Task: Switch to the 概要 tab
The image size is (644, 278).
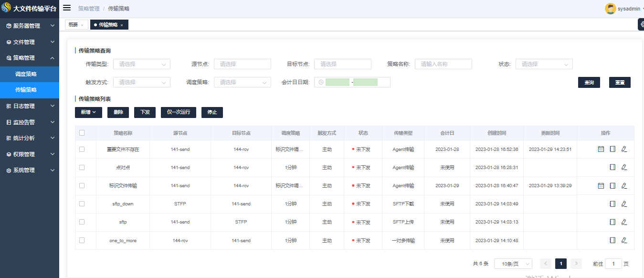Action: click(x=74, y=25)
